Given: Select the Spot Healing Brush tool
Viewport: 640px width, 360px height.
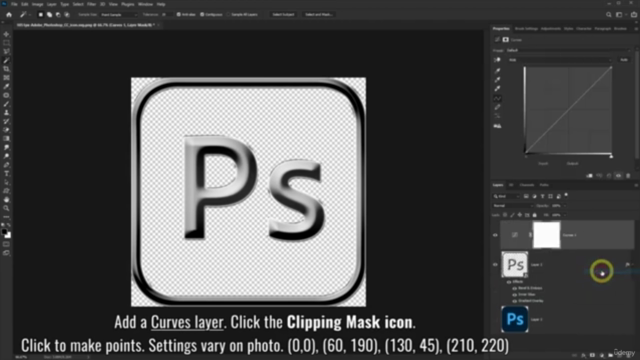Looking at the screenshot, I should tap(6, 95).
